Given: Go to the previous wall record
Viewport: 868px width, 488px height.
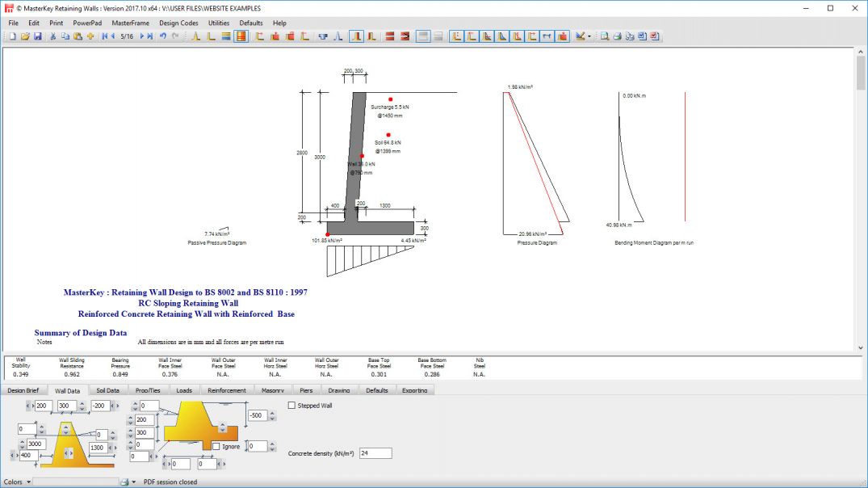Looking at the screenshot, I should pos(113,36).
